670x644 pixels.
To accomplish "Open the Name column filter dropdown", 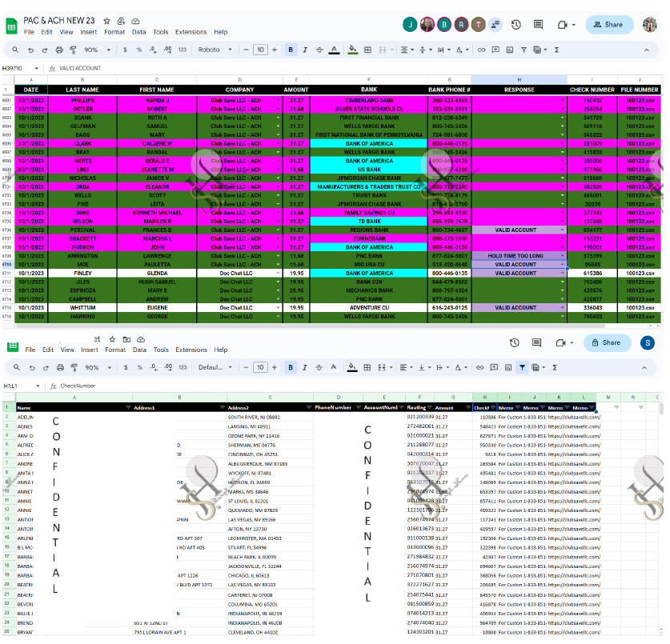I will (126, 407).
